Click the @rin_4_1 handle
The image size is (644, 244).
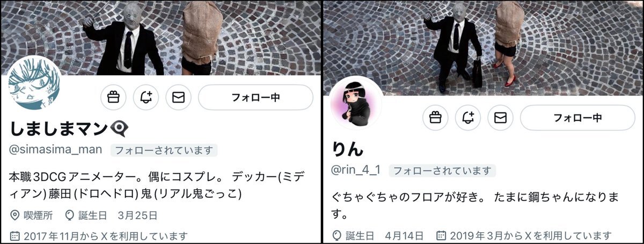pyautogui.click(x=356, y=170)
